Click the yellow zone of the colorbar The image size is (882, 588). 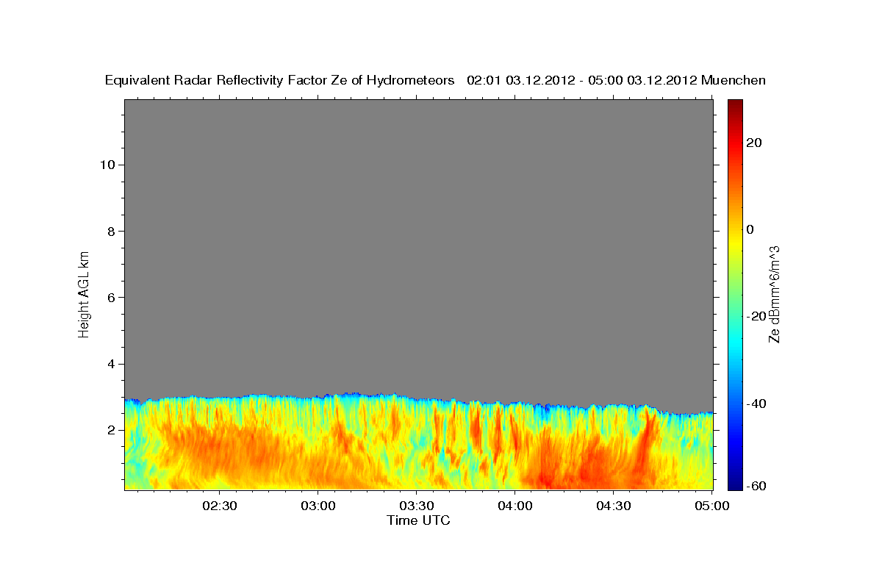(735, 243)
